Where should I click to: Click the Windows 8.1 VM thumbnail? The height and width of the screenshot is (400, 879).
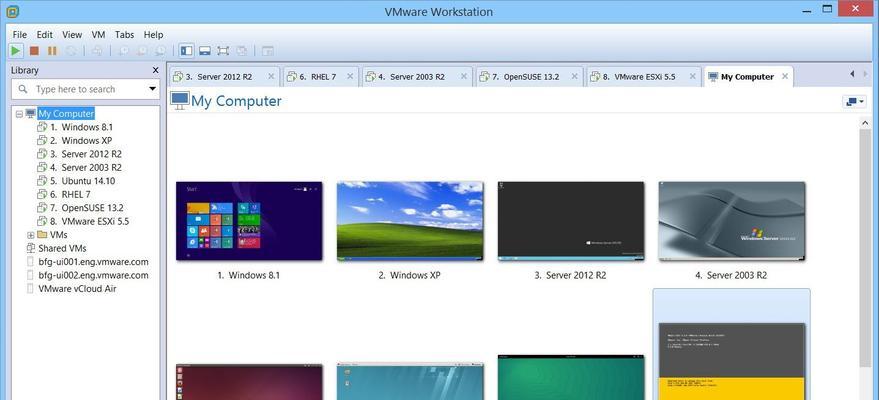pos(249,221)
